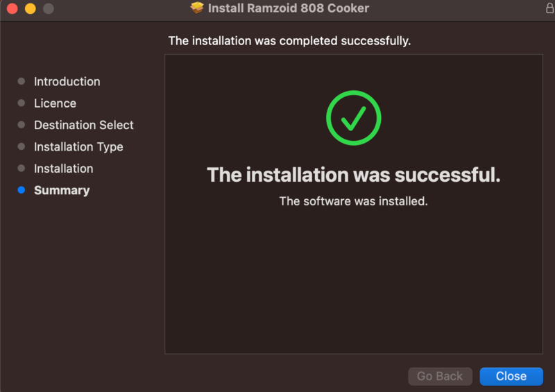
Task: Select the Installation step in the sidebar
Action: tap(63, 169)
